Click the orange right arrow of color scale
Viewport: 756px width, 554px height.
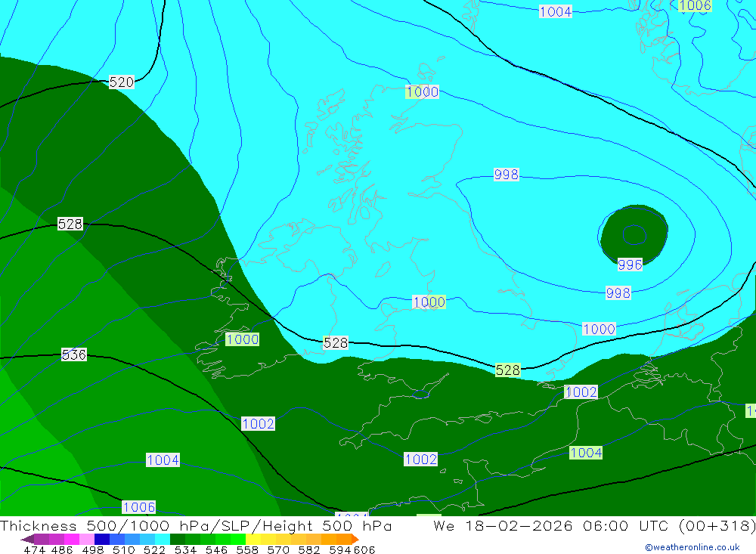[x=355, y=539]
